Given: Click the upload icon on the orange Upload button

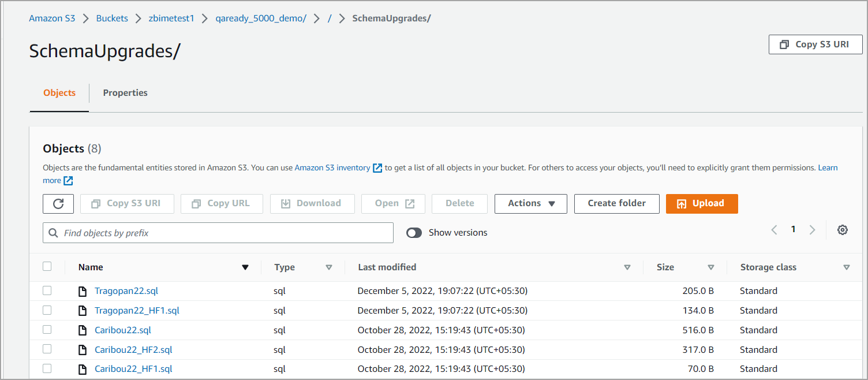Looking at the screenshot, I should pyautogui.click(x=682, y=204).
